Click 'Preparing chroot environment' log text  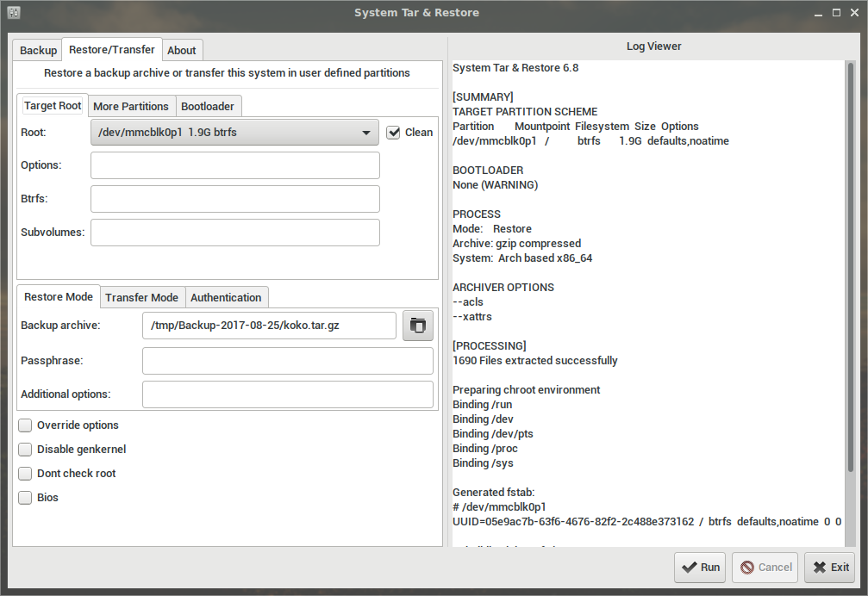526,390
